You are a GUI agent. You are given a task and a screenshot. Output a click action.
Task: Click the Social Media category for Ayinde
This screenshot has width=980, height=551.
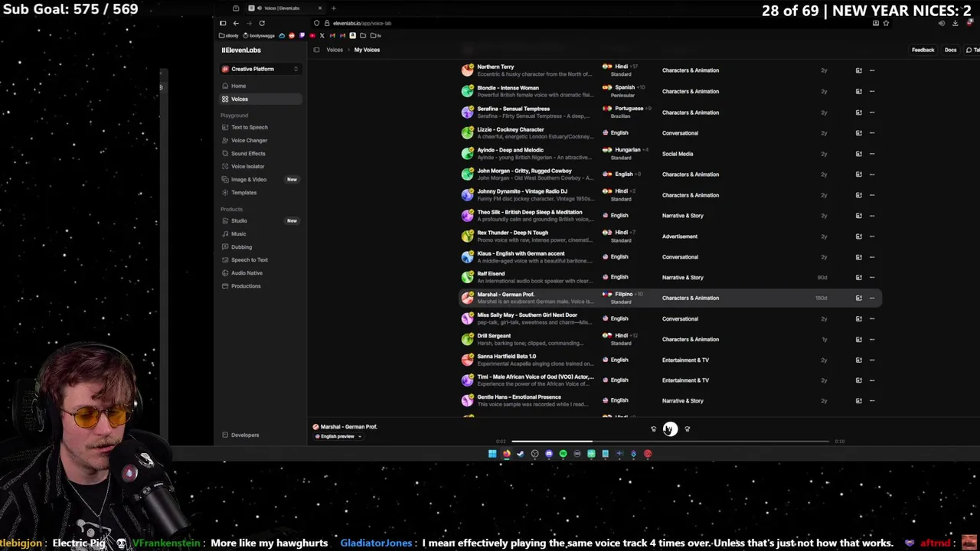coord(678,154)
